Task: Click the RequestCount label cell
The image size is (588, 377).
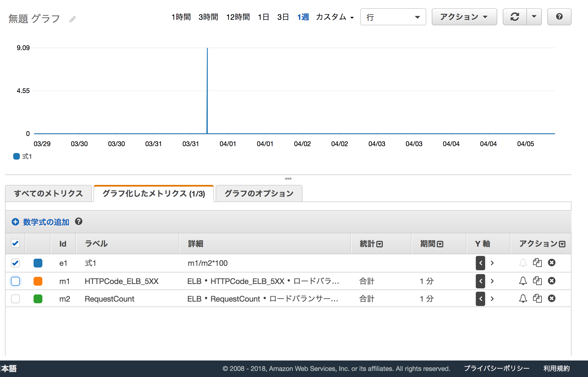Action: [109, 299]
